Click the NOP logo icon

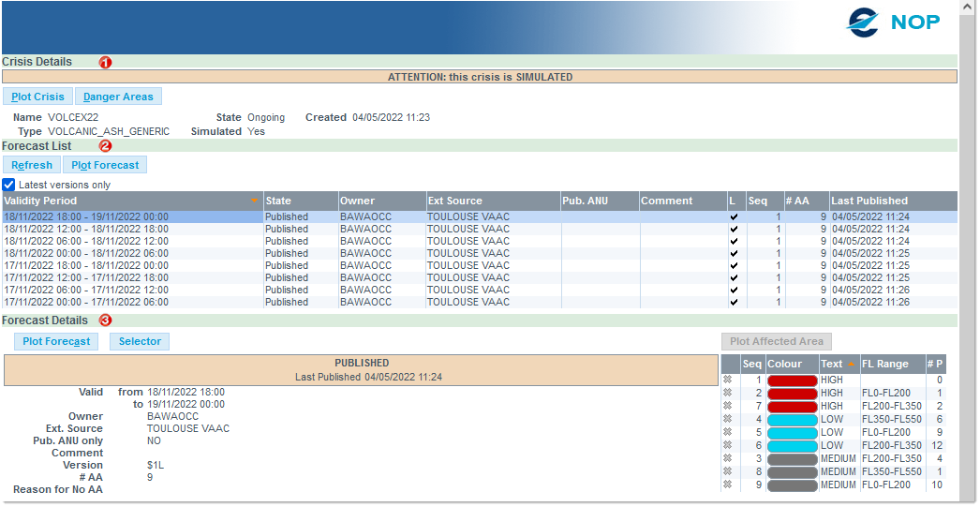click(863, 22)
